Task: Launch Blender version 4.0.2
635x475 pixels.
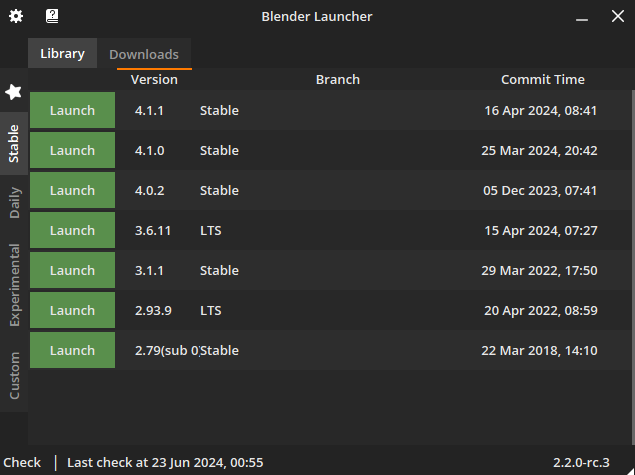Action: (72, 190)
